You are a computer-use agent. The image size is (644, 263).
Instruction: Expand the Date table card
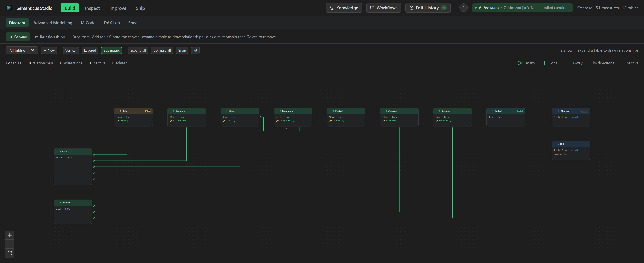tap(118, 111)
